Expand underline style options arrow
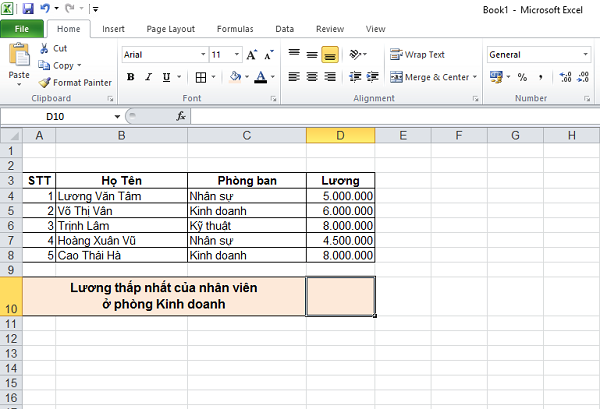The height and width of the screenshot is (409, 600). pos(179,77)
